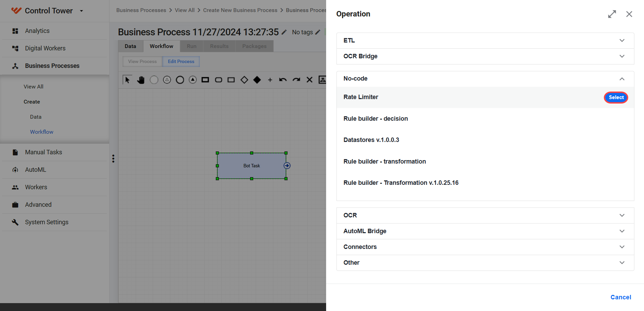
Task: Switch to the Results tab
Action: (219, 46)
